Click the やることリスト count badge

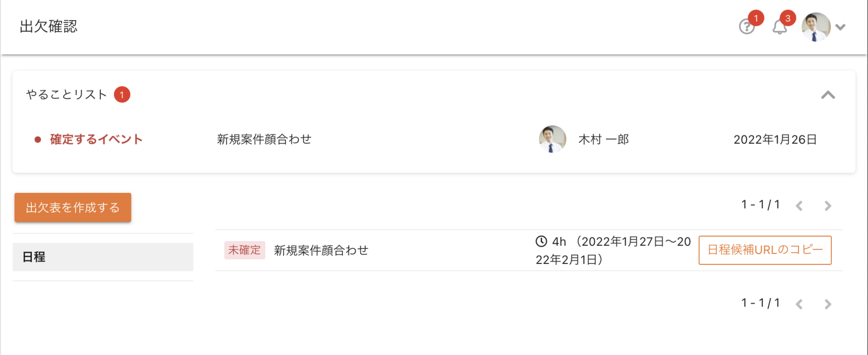(x=122, y=94)
